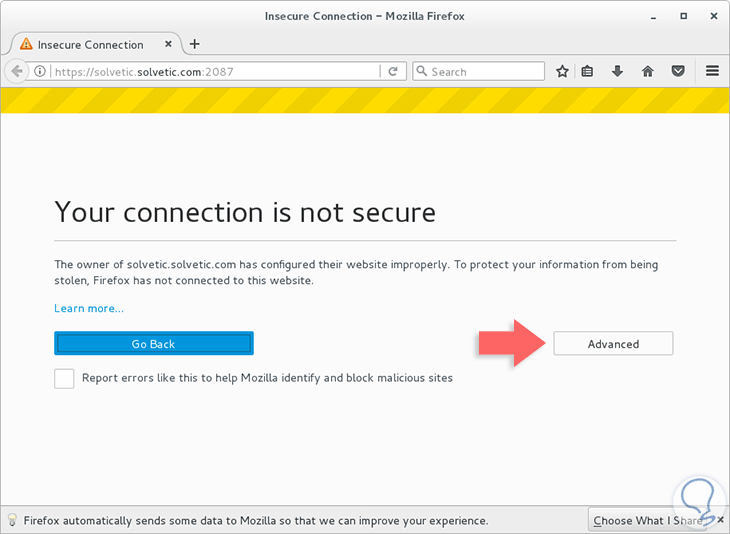Click the back navigation arrow

coord(17,71)
